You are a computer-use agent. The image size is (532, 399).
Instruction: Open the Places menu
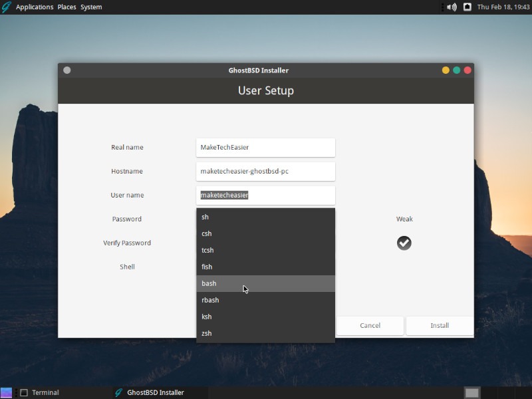click(x=66, y=7)
